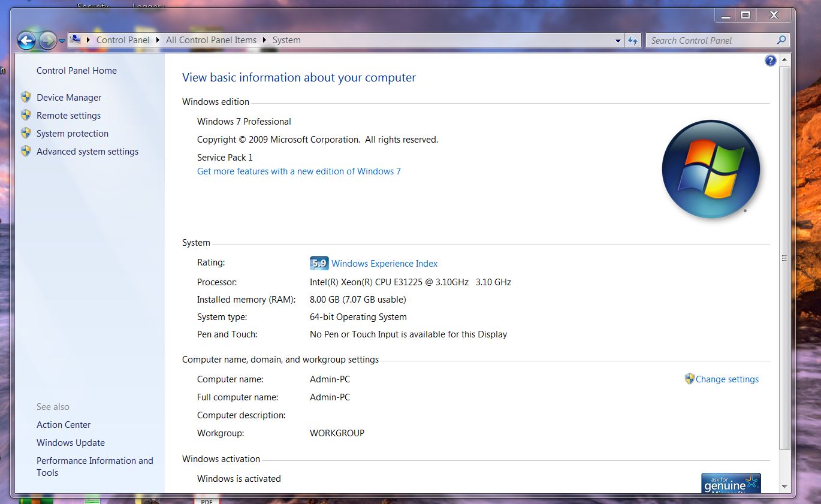
Task: Go back with the blue Back arrow
Action: tap(26, 40)
